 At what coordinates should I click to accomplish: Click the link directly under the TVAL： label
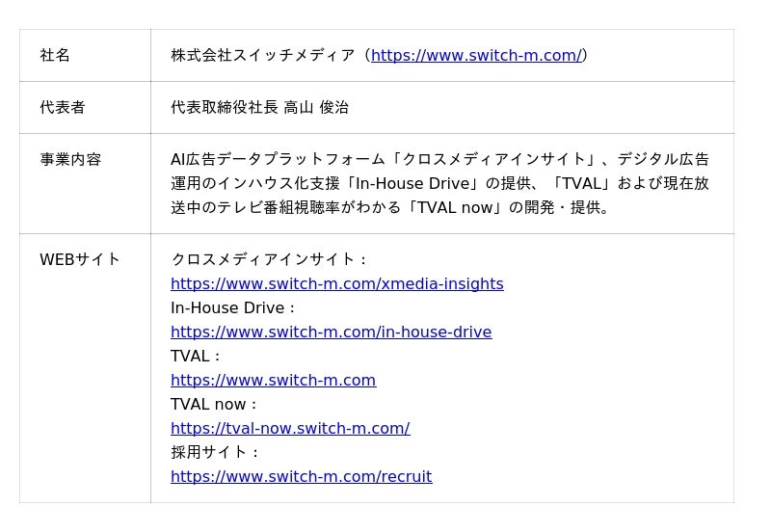[273, 381]
